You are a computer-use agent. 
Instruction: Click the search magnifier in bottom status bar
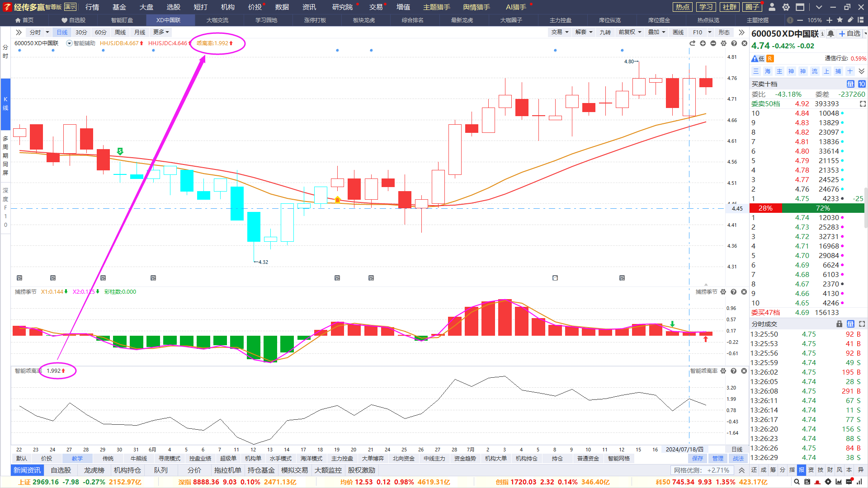[797, 482]
